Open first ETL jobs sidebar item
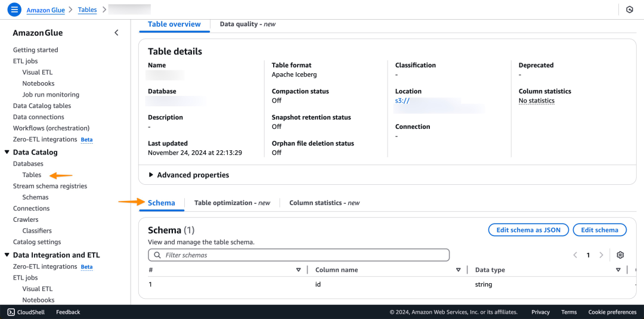 coord(26,61)
